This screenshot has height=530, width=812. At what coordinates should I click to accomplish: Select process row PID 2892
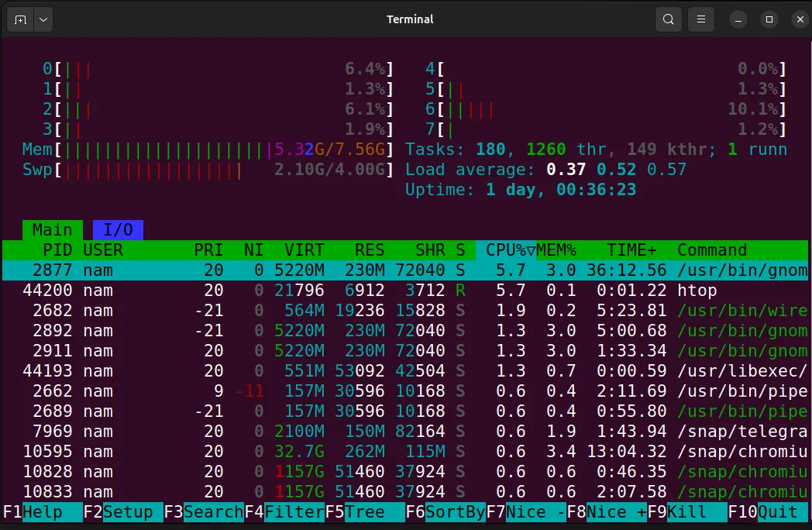click(x=405, y=331)
